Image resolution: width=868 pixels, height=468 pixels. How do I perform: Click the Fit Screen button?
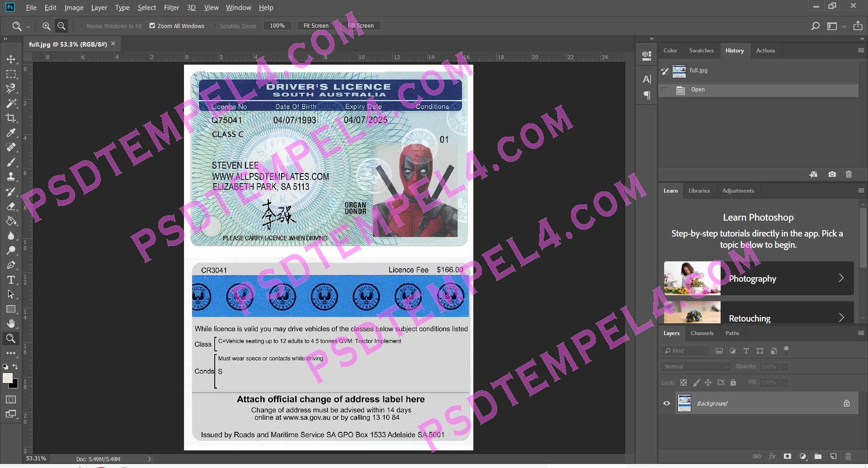(x=316, y=26)
